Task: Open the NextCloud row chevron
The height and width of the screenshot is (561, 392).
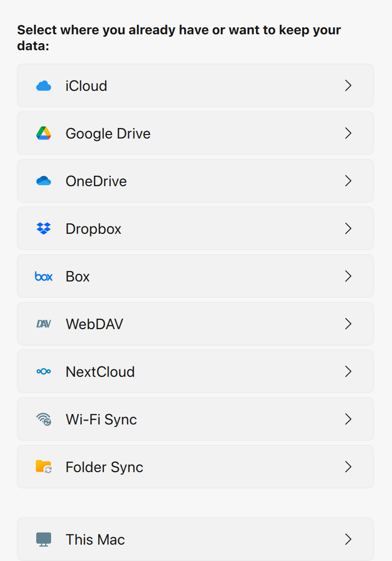Action: click(348, 371)
